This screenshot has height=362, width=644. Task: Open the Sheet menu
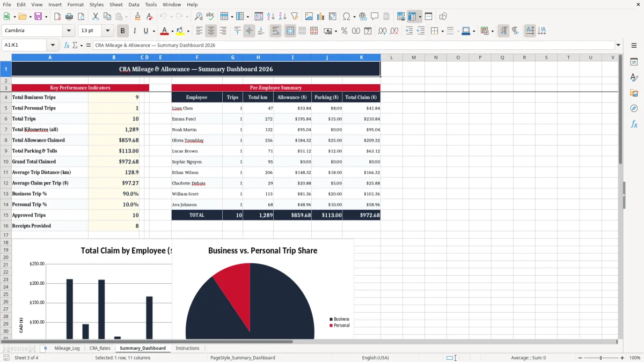pos(116,4)
